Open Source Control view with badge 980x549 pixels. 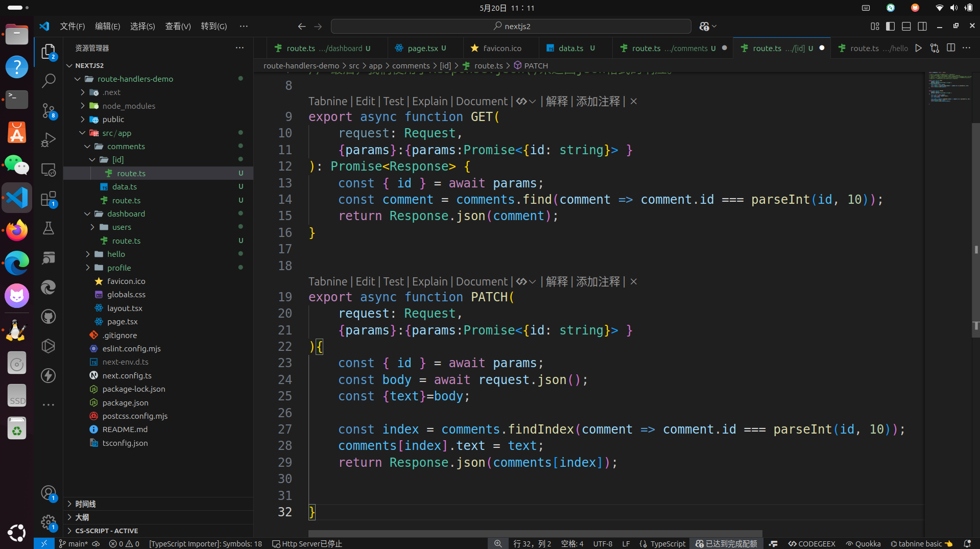[x=49, y=110]
